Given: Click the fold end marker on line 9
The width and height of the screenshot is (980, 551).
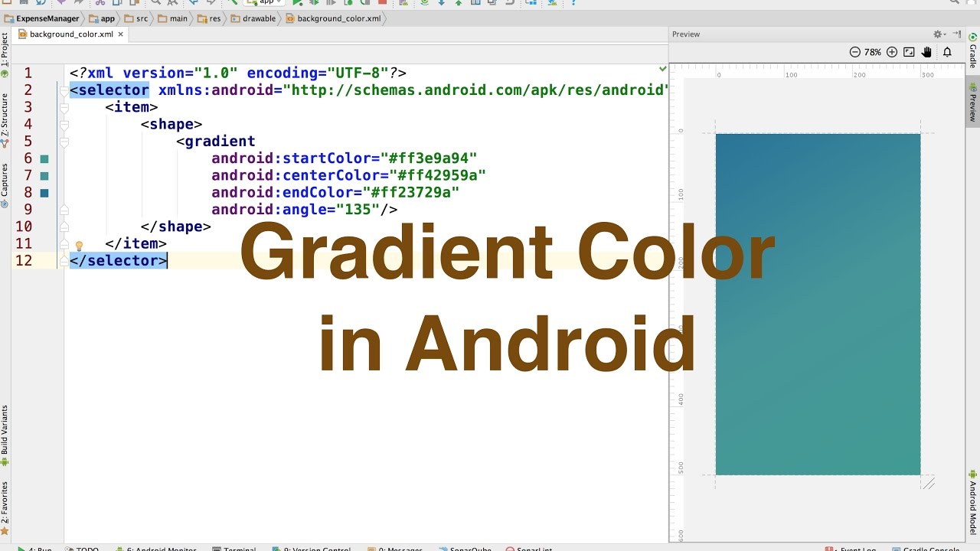Looking at the screenshot, I should [x=64, y=210].
